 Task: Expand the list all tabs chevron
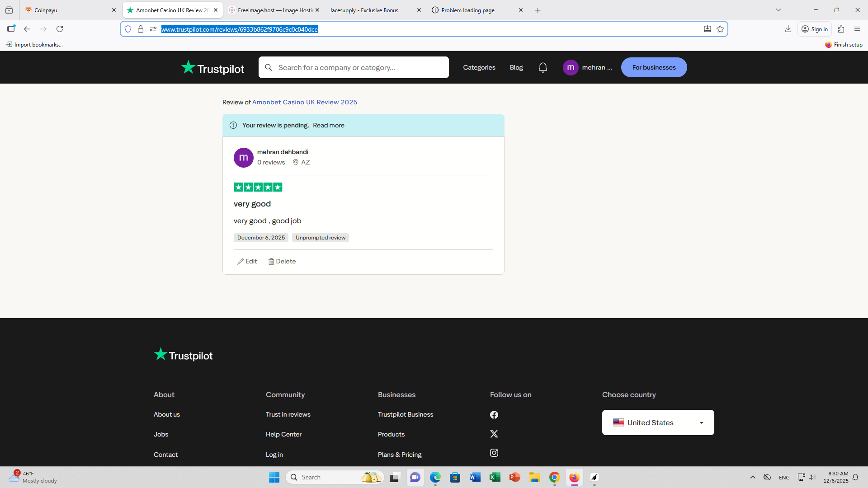tap(778, 10)
